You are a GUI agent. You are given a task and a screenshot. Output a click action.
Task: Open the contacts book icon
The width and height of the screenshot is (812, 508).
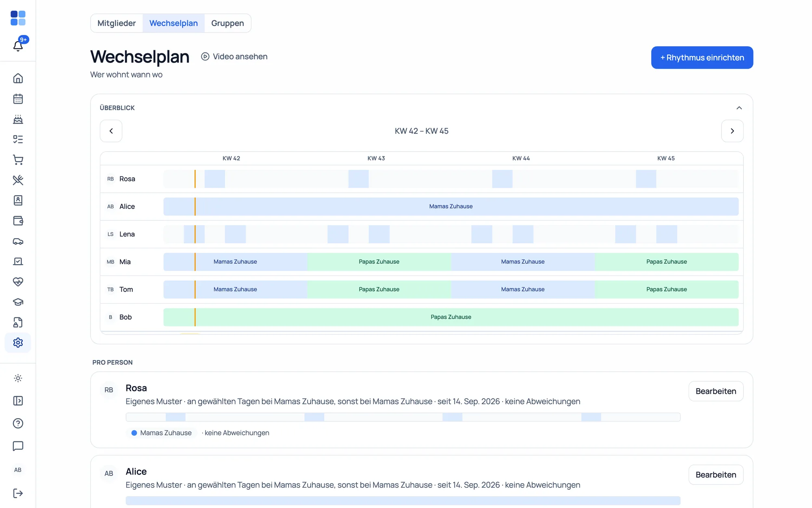(x=18, y=200)
